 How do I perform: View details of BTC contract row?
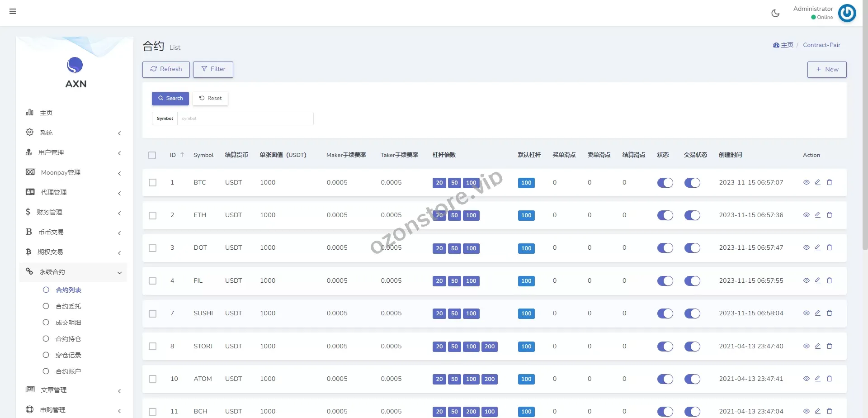point(806,182)
